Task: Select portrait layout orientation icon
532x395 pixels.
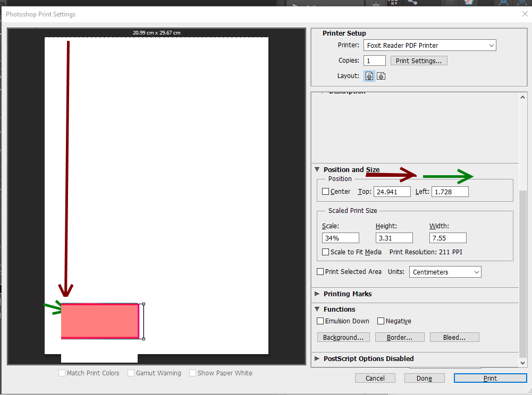Action: click(x=369, y=76)
